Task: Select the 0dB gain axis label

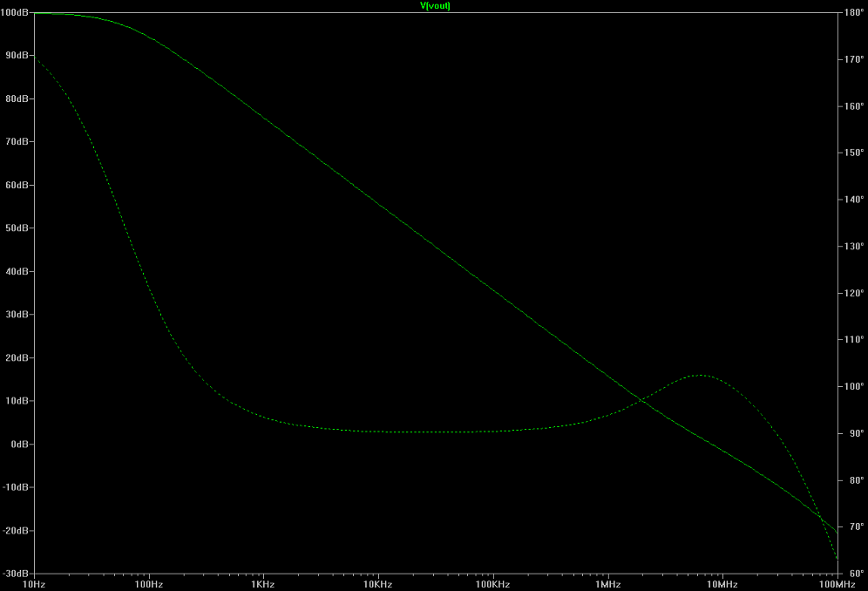Action: [19, 445]
